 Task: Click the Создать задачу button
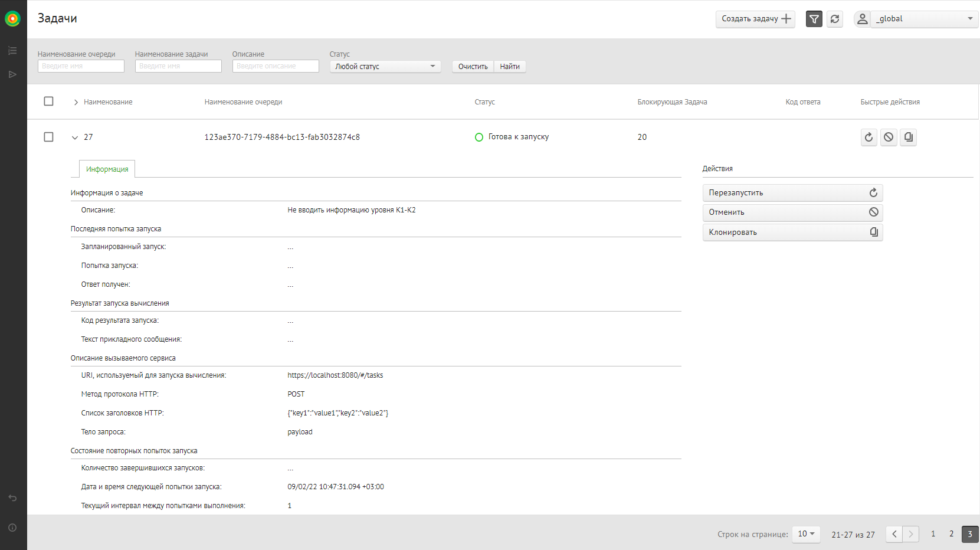pos(755,19)
